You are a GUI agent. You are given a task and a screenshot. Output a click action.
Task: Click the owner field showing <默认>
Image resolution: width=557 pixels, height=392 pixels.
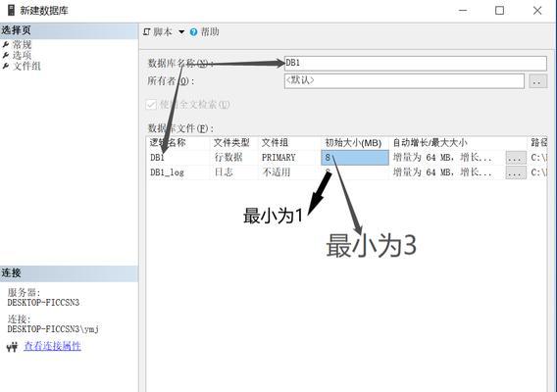point(404,81)
